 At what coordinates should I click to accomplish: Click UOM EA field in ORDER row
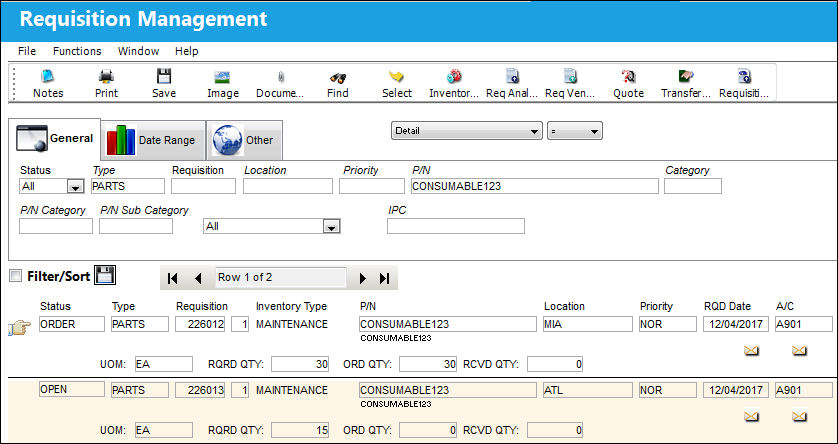(x=164, y=364)
